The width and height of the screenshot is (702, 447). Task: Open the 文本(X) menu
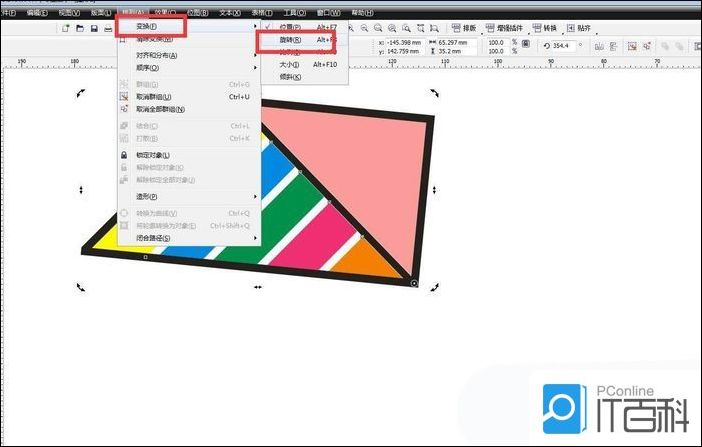click(x=230, y=13)
